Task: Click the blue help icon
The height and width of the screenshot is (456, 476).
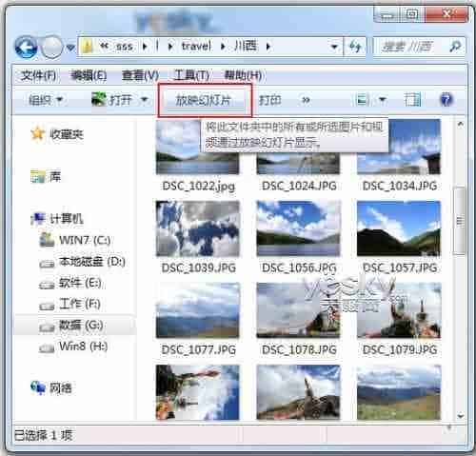Action: coord(446,100)
